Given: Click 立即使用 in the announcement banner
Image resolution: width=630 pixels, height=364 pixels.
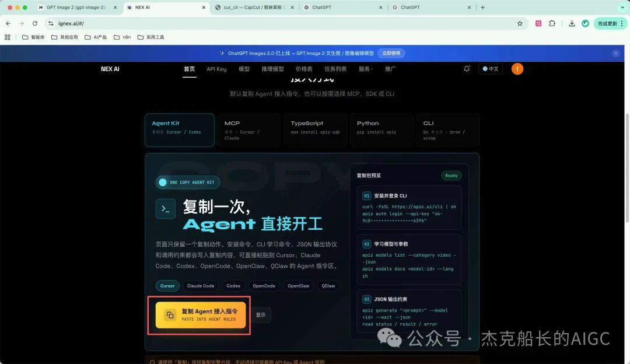Looking at the screenshot, I should [391, 53].
